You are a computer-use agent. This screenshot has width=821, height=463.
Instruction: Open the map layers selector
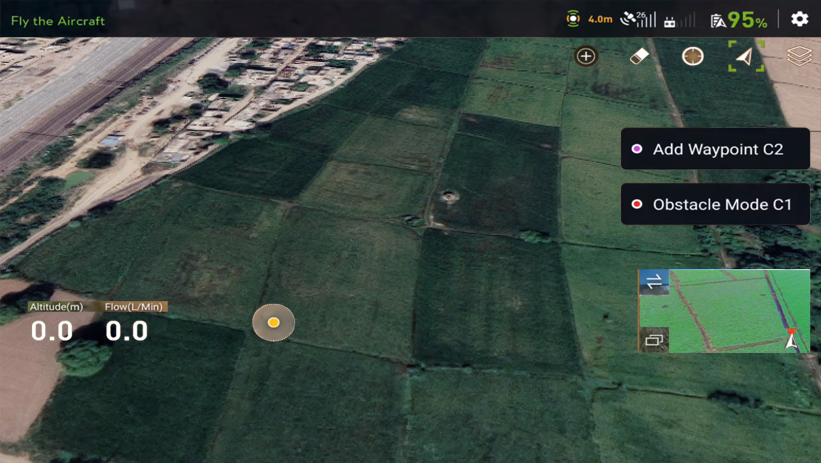(x=798, y=56)
